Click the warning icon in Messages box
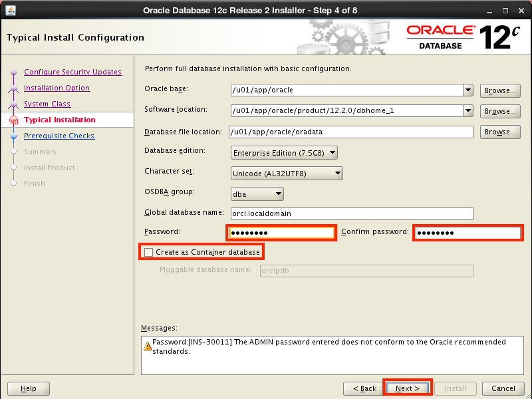532x399 pixels. click(148, 346)
